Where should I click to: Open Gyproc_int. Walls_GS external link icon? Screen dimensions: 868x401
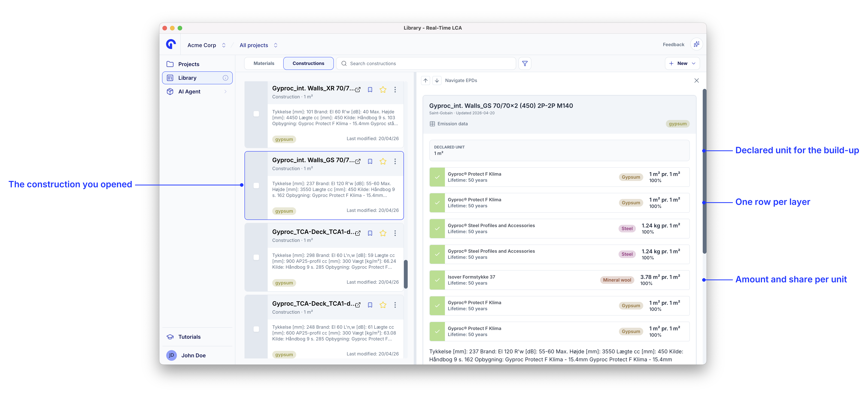(x=358, y=161)
